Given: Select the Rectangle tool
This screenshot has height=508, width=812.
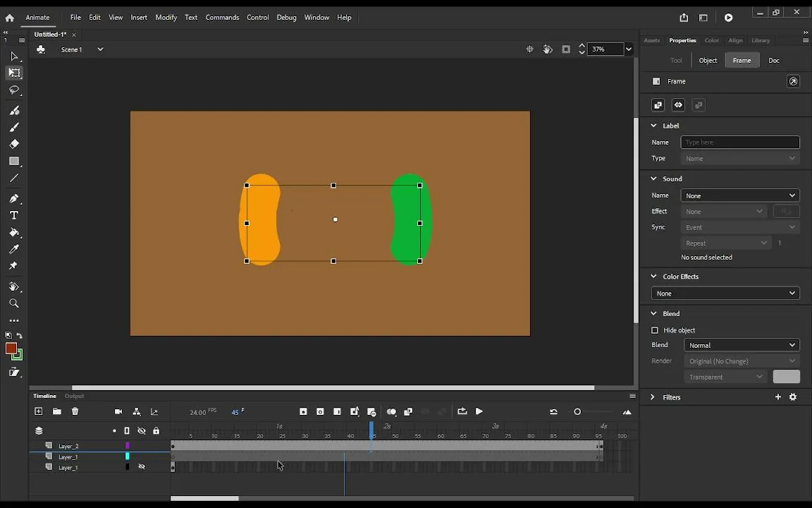Looking at the screenshot, I should point(14,161).
